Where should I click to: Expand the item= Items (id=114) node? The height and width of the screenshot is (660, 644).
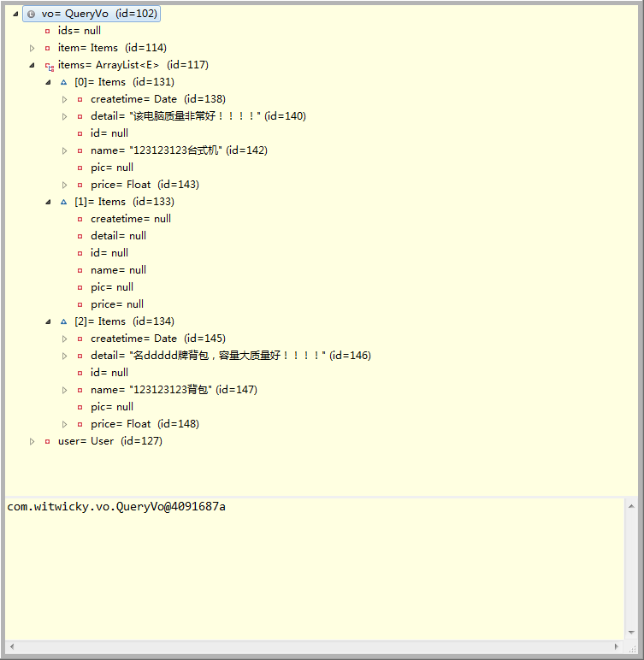(32, 48)
